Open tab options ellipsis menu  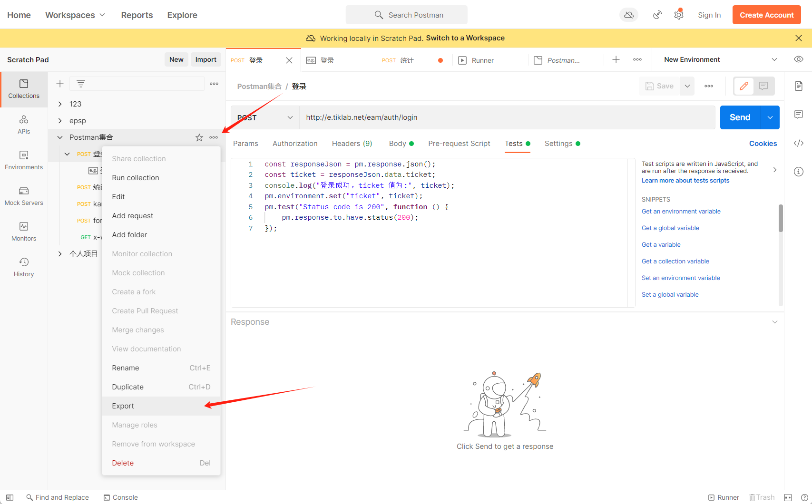[x=637, y=59]
